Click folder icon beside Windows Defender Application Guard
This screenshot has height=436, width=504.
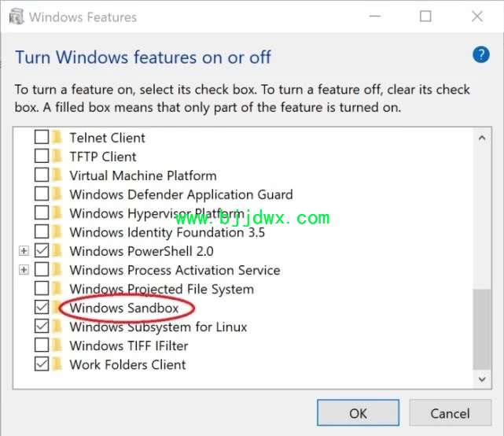coord(57,194)
